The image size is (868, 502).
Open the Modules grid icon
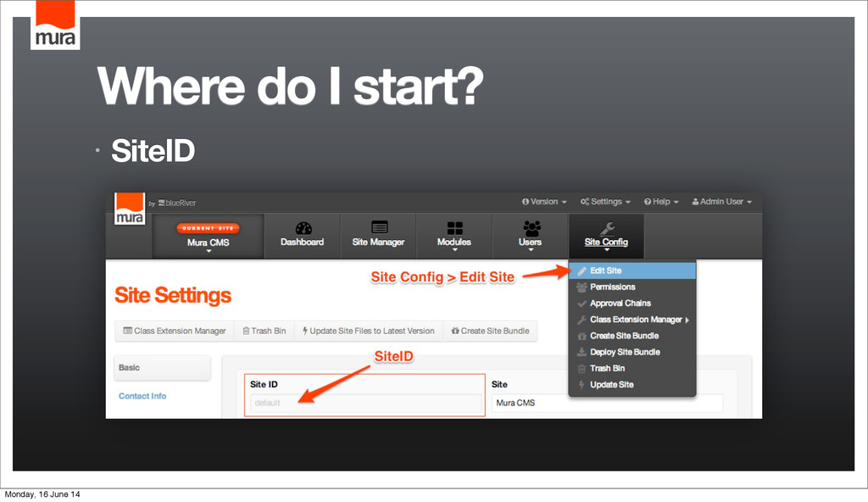pos(454,228)
